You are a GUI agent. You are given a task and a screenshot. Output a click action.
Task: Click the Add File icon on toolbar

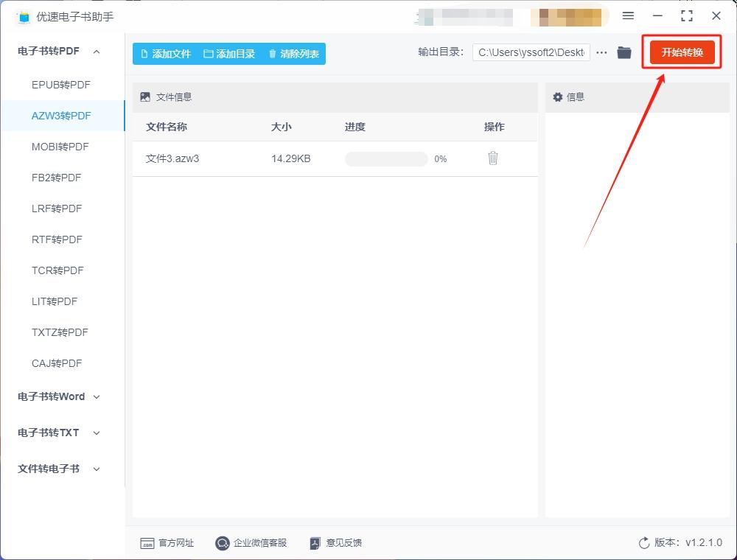pos(144,53)
